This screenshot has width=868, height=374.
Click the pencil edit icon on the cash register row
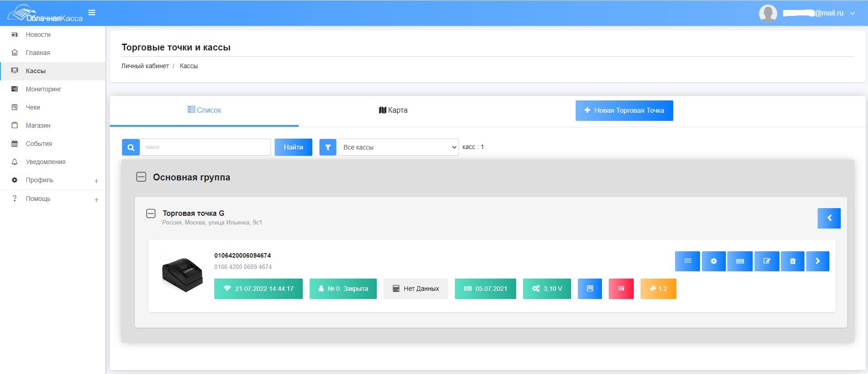[x=767, y=261]
